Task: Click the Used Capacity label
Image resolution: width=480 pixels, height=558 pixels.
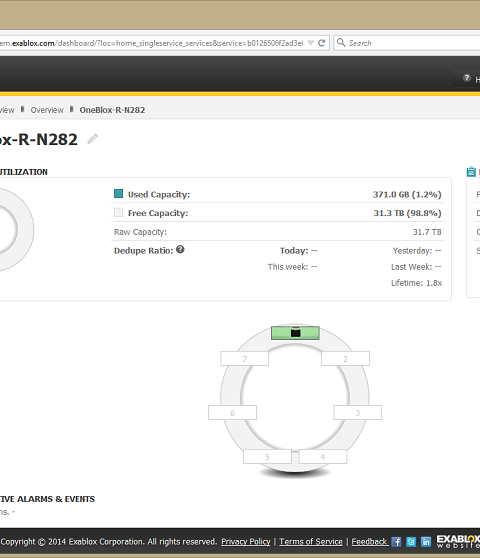Action: coord(159,195)
